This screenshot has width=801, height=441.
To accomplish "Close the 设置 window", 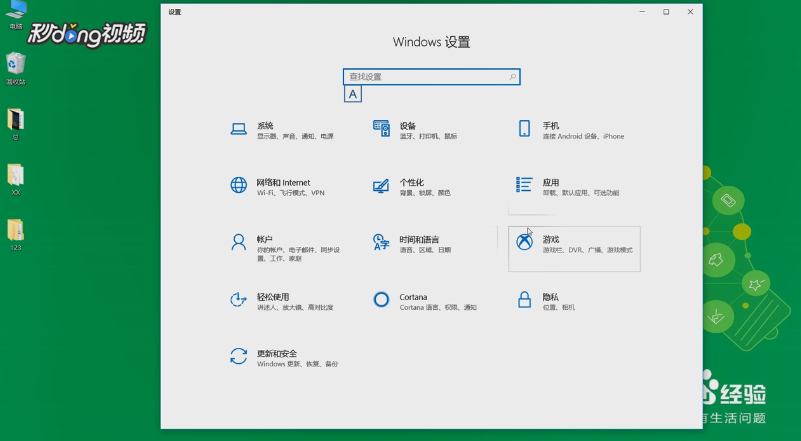I will tap(690, 12).
